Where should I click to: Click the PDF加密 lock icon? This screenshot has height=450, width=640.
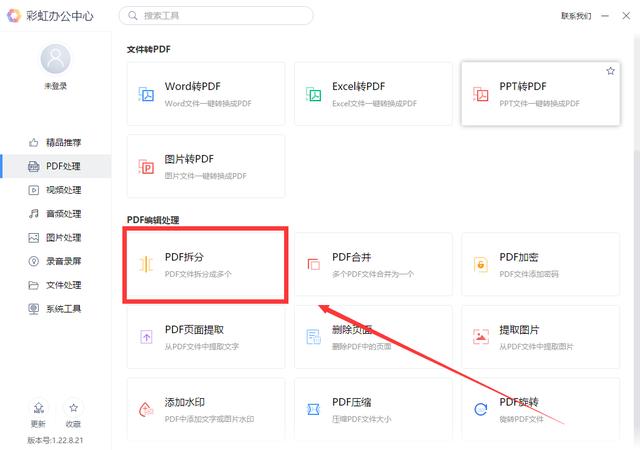click(x=480, y=264)
